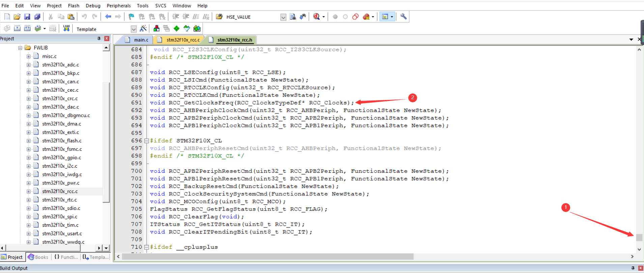Launch the Pack Installer icon
This screenshot has width=644, height=273.
click(x=197, y=28)
